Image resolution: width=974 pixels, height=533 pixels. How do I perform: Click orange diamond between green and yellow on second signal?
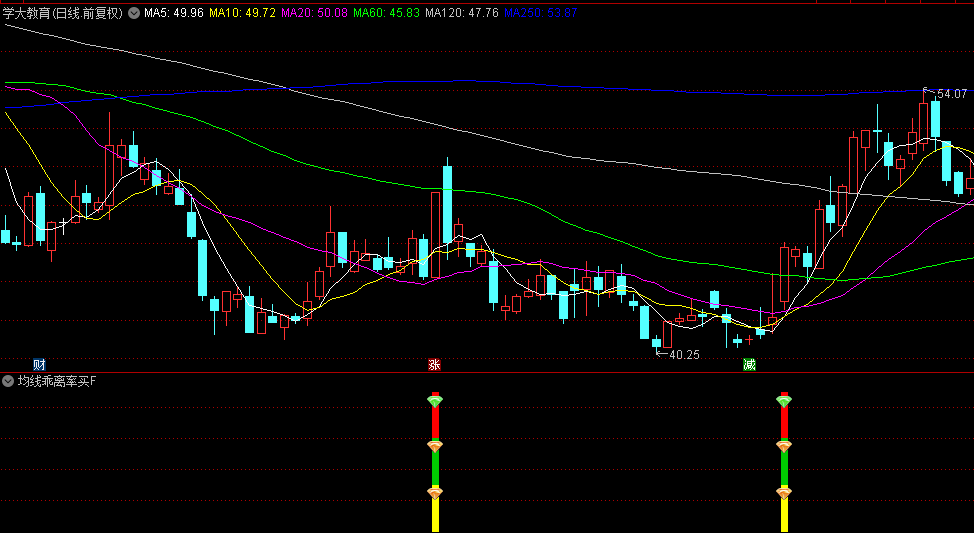point(784,493)
